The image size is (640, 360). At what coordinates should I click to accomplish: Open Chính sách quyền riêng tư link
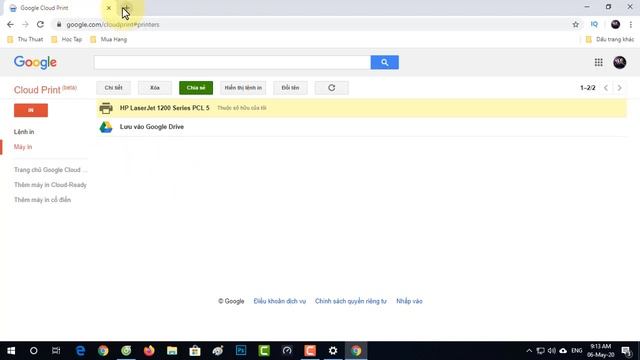coord(351,301)
